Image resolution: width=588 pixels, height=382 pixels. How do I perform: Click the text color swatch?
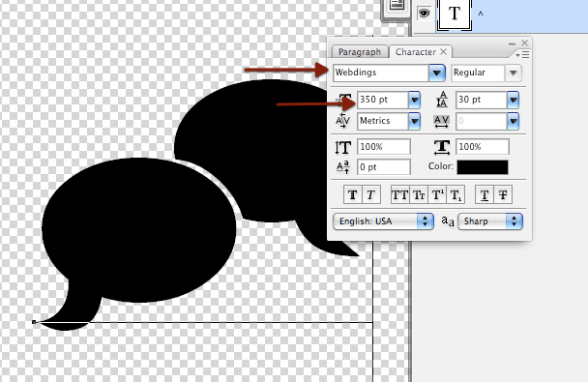pyautogui.click(x=483, y=167)
